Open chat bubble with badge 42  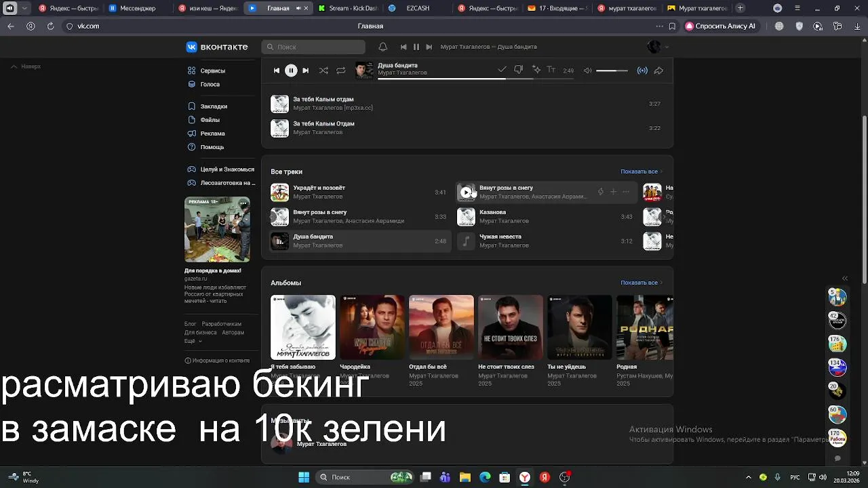[x=837, y=319]
